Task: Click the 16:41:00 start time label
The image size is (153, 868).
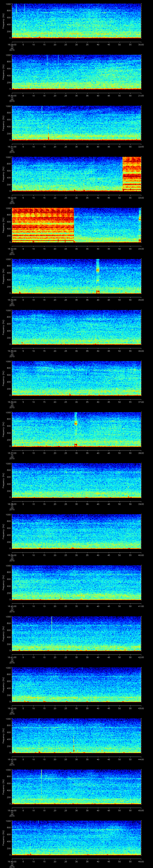Action: pos(12,657)
